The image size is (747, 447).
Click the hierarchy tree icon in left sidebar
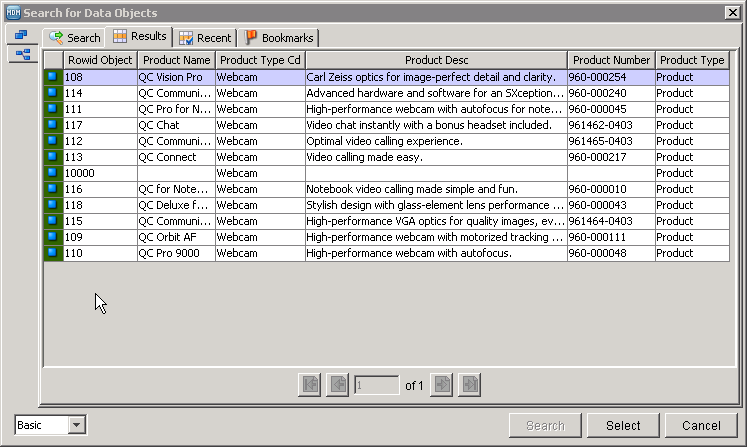click(22, 54)
